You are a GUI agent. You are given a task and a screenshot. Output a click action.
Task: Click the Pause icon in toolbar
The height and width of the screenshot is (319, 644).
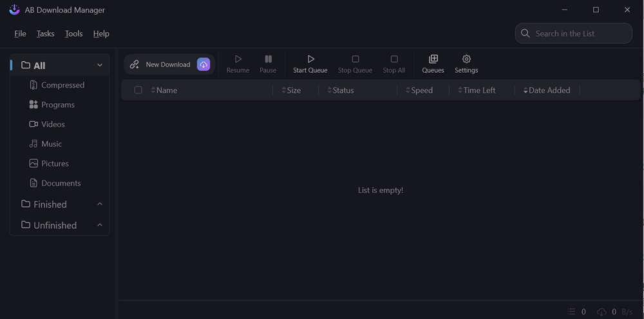pyautogui.click(x=268, y=59)
